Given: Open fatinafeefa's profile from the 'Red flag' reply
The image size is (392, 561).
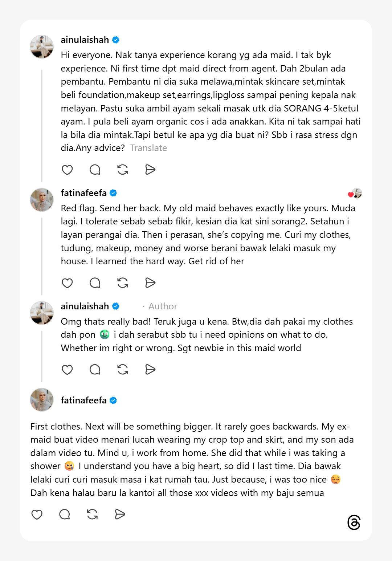Looking at the screenshot, I should 83,193.
